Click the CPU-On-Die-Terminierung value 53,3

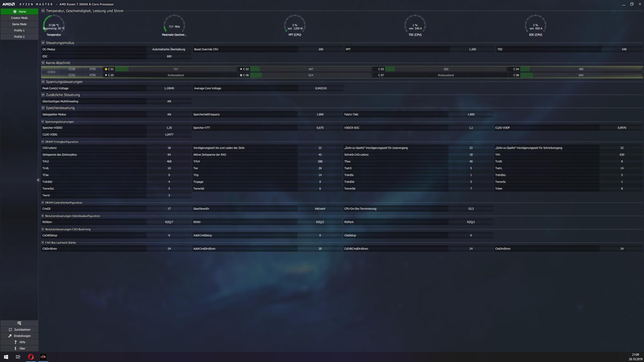point(471,209)
